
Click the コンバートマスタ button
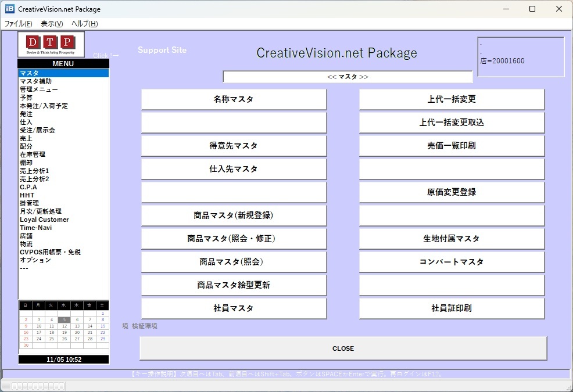(x=452, y=261)
